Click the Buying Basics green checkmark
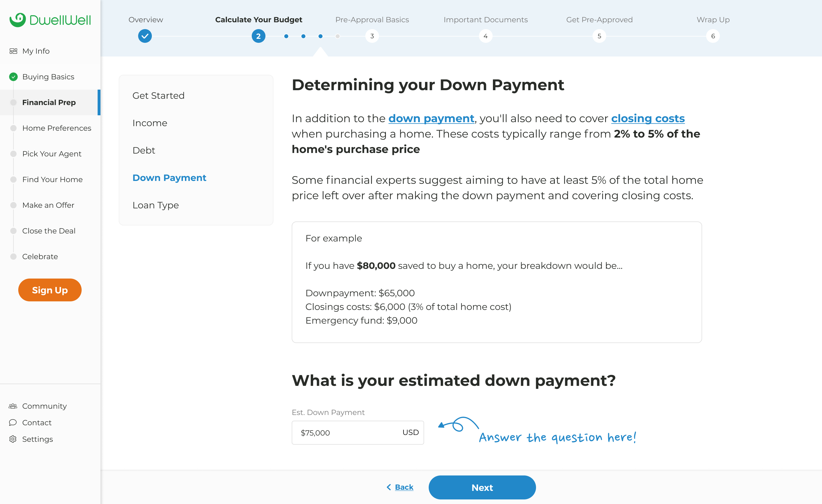The width and height of the screenshot is (822, 504). click(13, 77)
